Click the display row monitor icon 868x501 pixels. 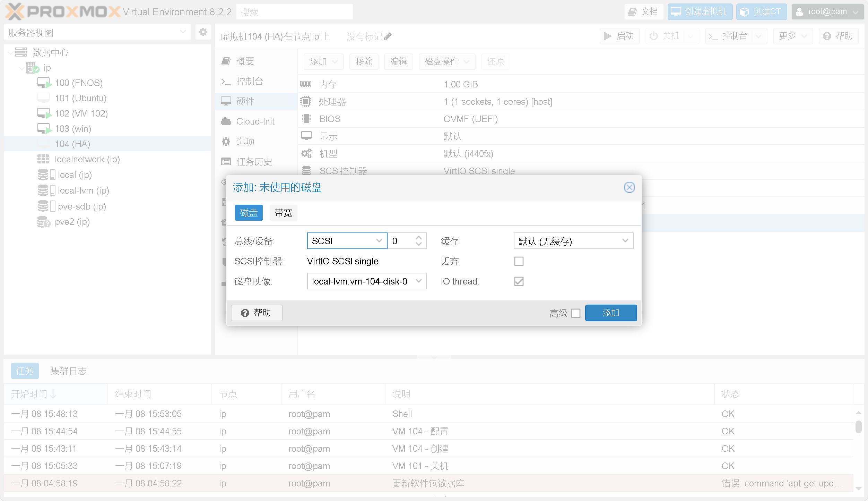pyautogui.click(x=306, y=136)
